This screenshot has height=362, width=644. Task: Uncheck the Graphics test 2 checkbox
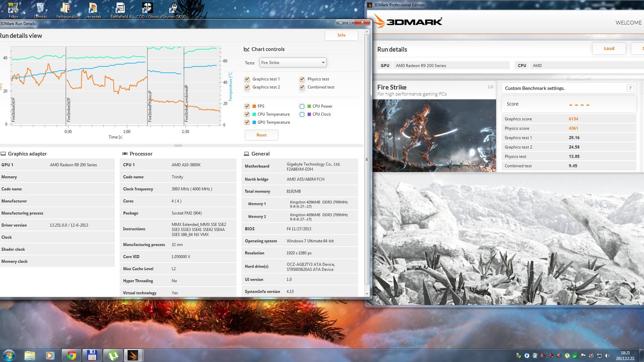247,87
